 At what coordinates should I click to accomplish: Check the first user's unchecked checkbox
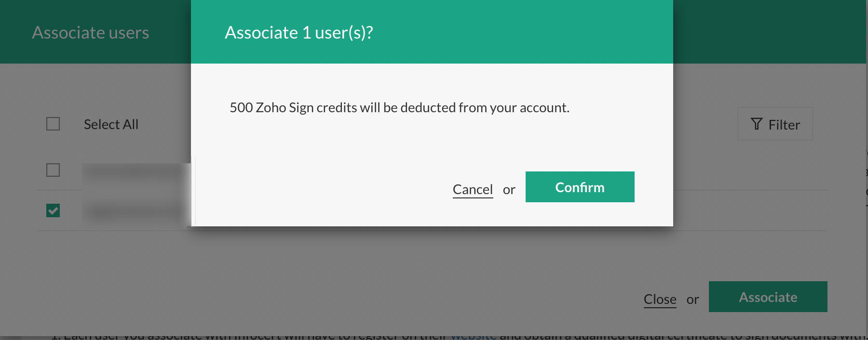53,170
